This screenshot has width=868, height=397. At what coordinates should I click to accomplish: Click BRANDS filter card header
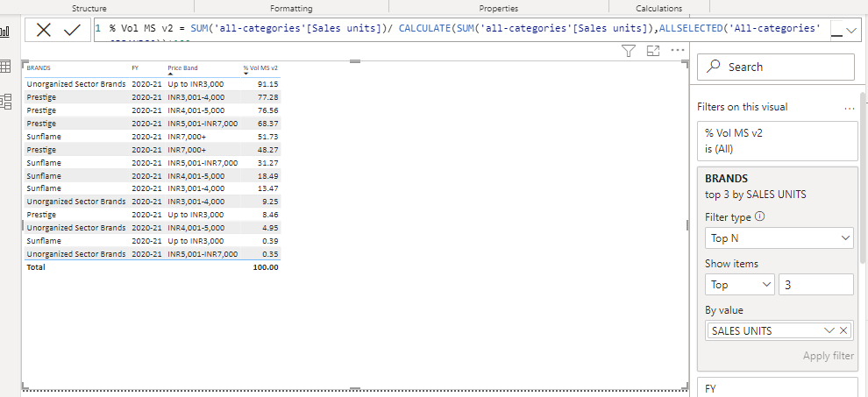point(727,179)
